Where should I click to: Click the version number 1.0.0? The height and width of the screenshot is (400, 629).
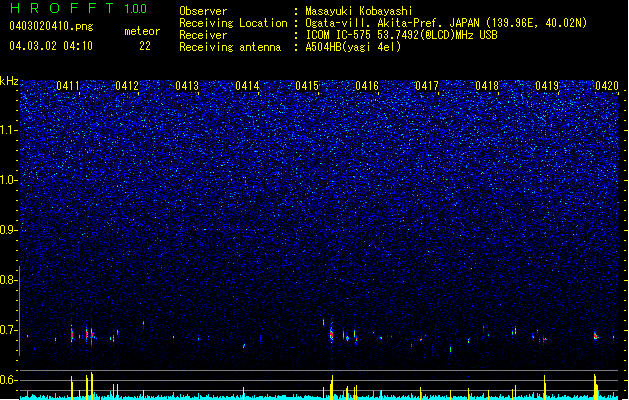135,8
